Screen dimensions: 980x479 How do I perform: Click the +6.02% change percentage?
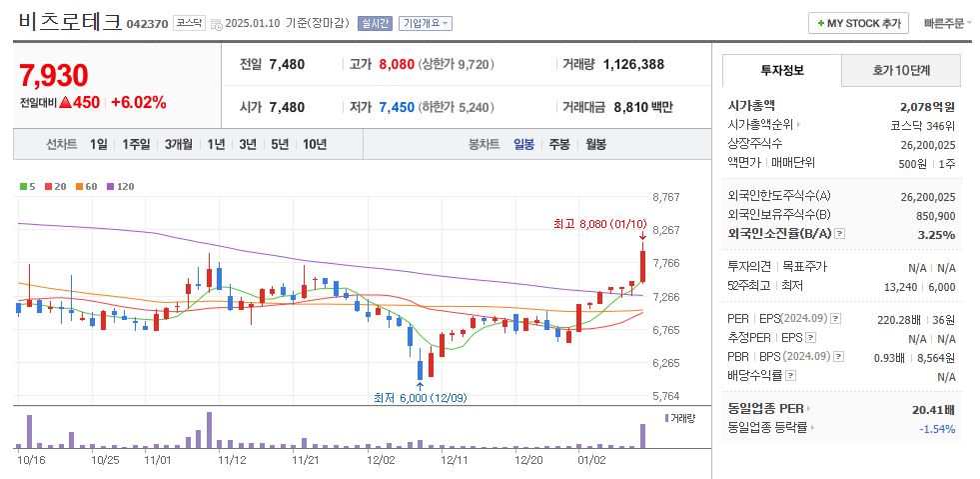139,103
